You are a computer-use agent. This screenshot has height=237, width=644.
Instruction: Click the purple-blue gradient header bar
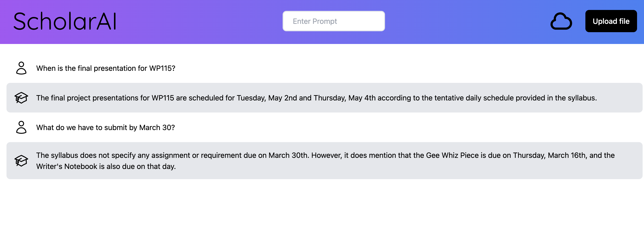200,22
